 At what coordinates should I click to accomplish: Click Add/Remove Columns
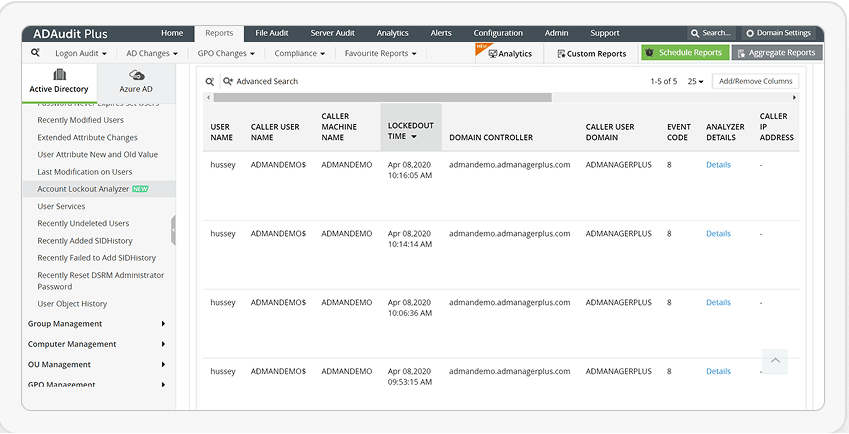coord(755,81)
